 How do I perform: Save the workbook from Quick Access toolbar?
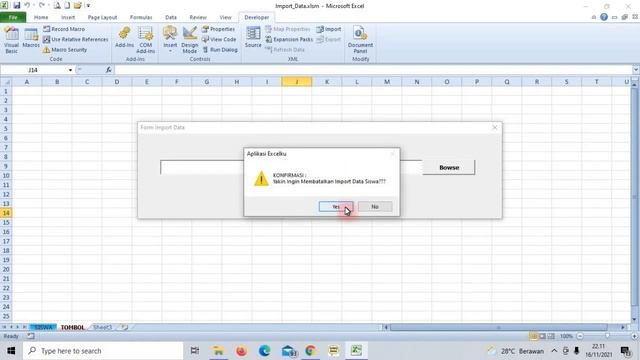point(17,6)
